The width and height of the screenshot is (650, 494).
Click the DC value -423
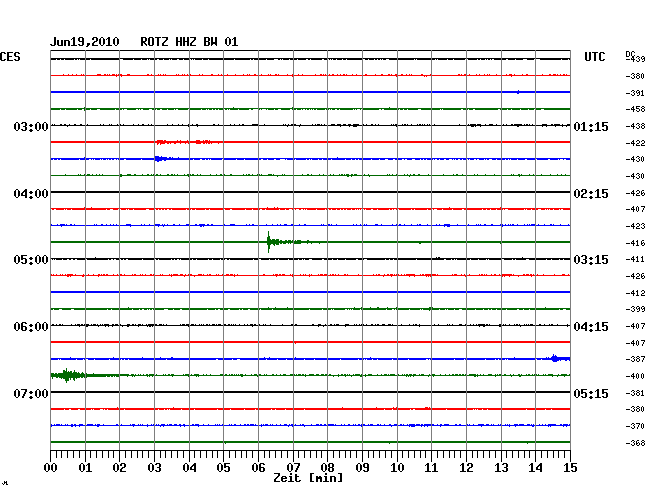click(635, 226)
